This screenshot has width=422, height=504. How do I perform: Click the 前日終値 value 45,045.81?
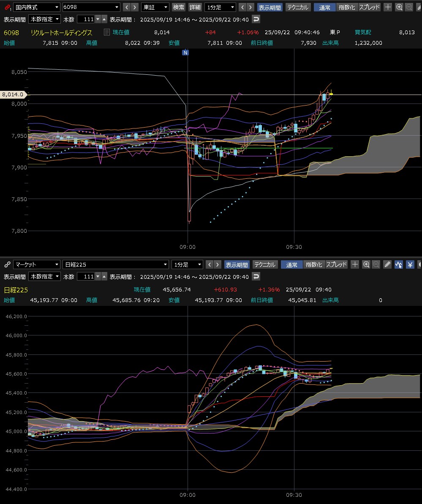click(302, 300)
